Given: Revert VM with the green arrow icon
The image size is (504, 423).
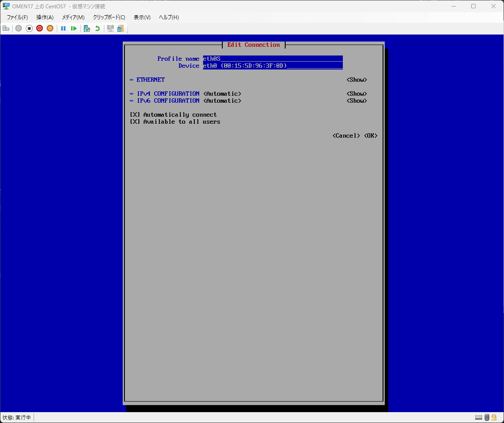Looking at the screenshot, I should tap(97, 28).
